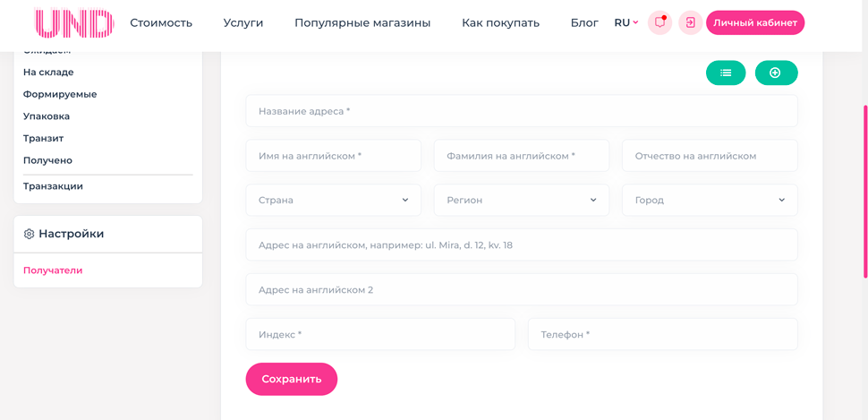Open the Как покупать page
Viewport: 868px width, 420px height.
click(500, 22)
